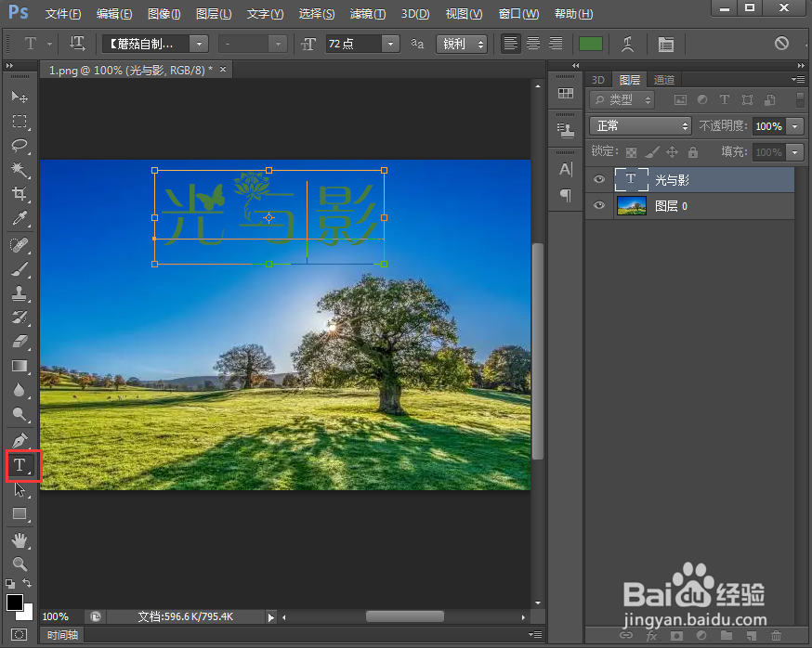Hide the 光与影 text layer
The width and height of the screenshot is (812, 648).
(x=599, y=179)
